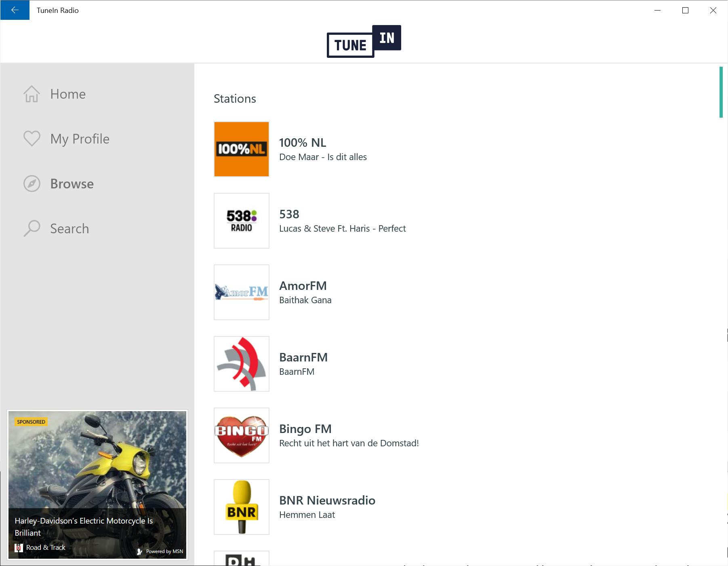Click 'Recht uit het hart van de Domstad!'

[349, 443]
